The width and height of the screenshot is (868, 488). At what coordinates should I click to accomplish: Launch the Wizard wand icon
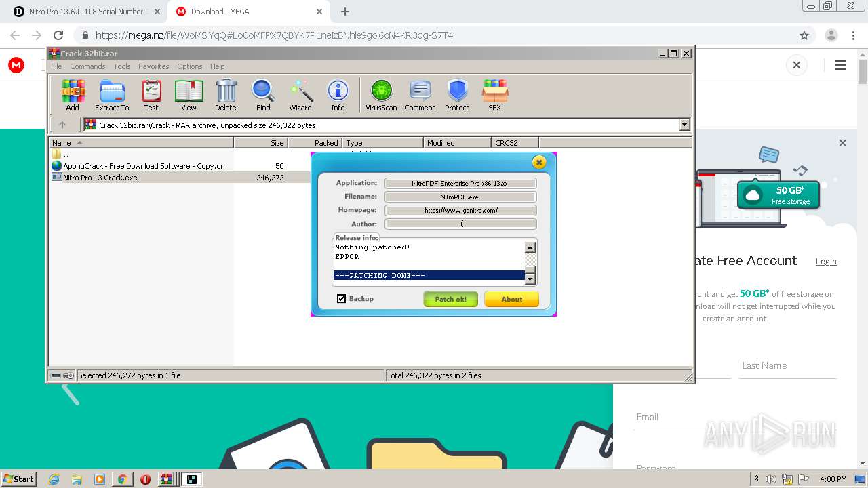coord(300,96)
